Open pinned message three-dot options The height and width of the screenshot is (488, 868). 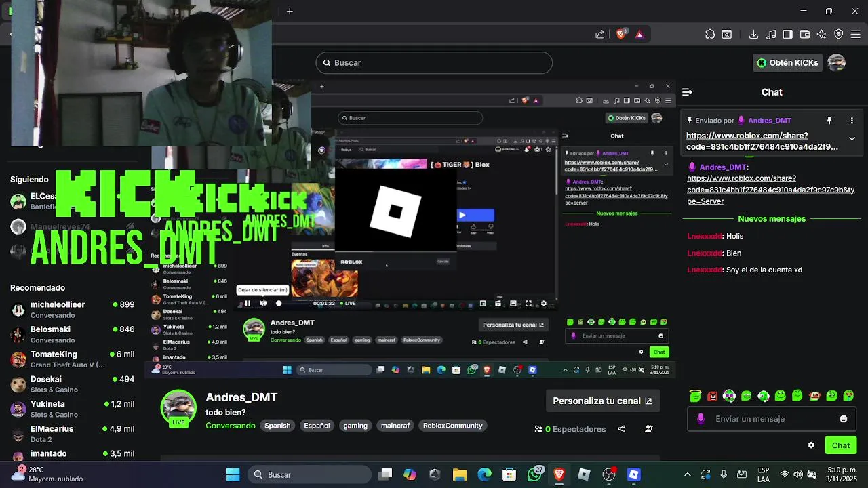pos(852,121)
